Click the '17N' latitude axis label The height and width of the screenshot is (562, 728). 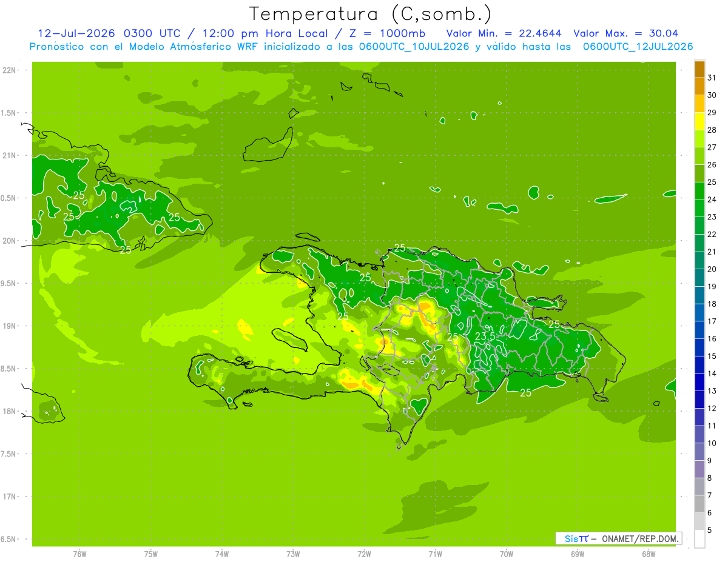click(9, 497)
